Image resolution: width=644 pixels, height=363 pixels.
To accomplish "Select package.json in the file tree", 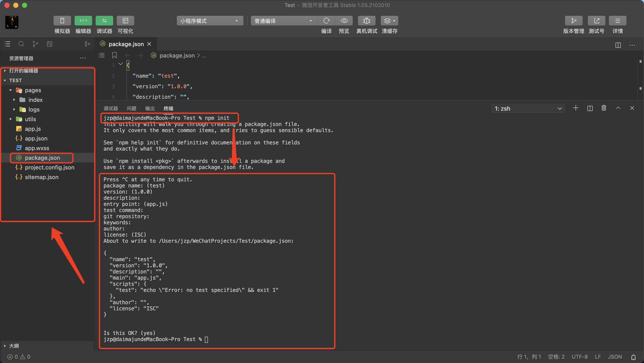I will [48, 158].
